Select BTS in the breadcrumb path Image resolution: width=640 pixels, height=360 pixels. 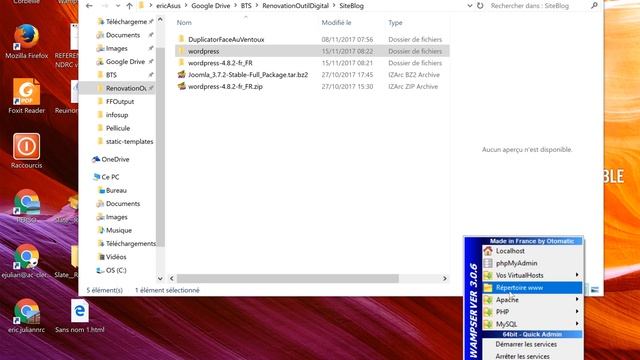point(246,6)
